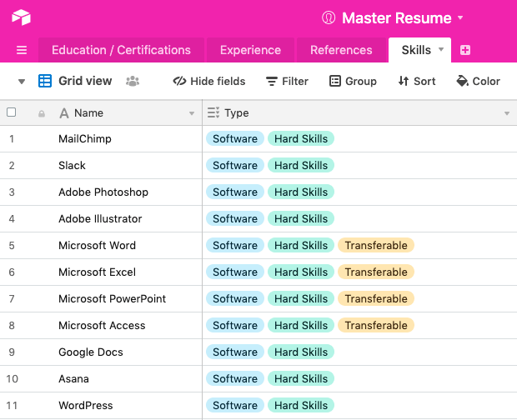Image resolution: width=517 pixels, height=420 pixels.
Task: Open the Color options
Action: click(478, 81)
